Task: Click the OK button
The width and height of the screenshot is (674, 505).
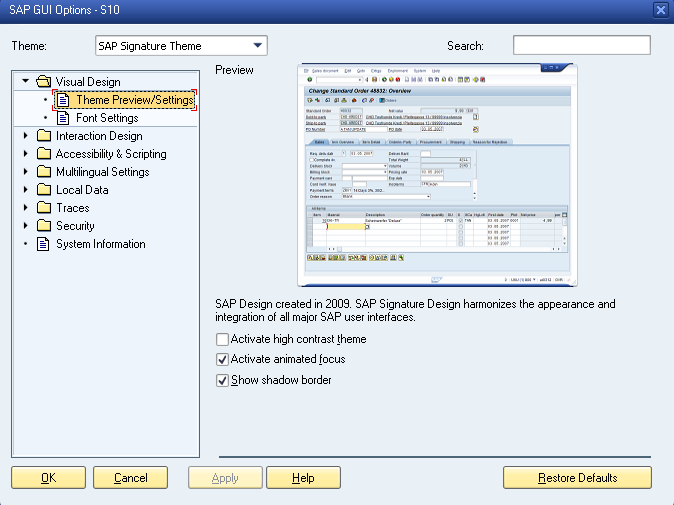Action: (49, 478)
